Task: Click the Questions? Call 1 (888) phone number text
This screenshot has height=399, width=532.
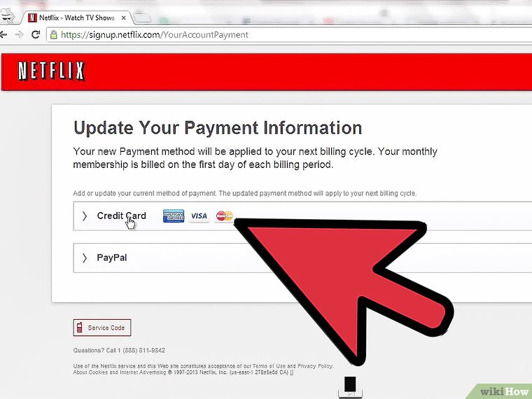Action: point(119,350)
